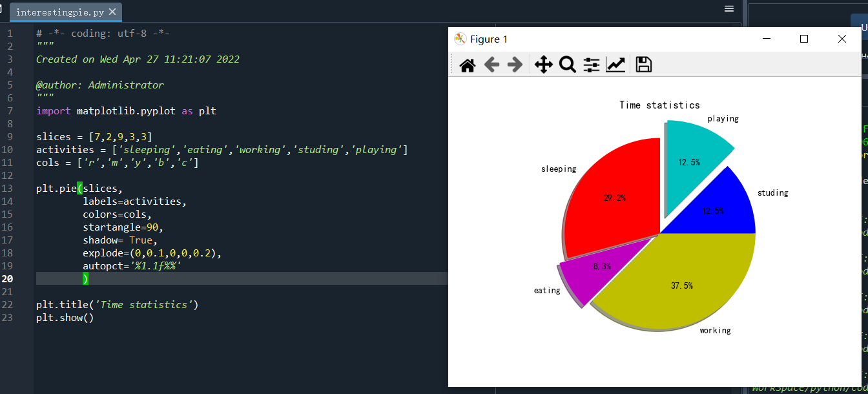868x394 pixels.
Task: Place cursor on the plt.show() line
Action: [65, 318]
